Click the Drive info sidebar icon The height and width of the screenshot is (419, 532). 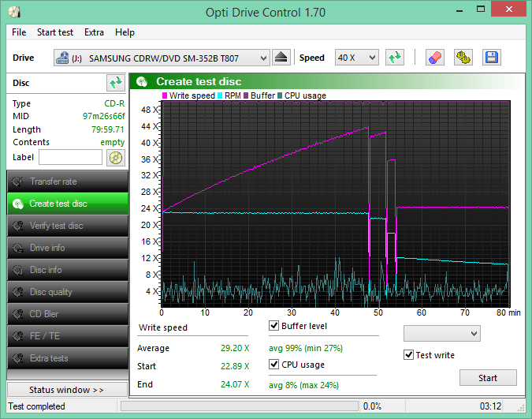(17, 248)
